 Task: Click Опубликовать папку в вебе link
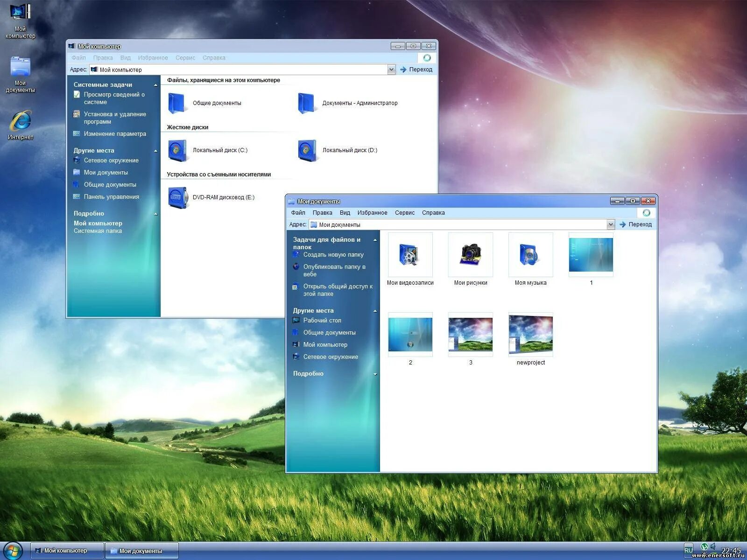coord(330,271)
